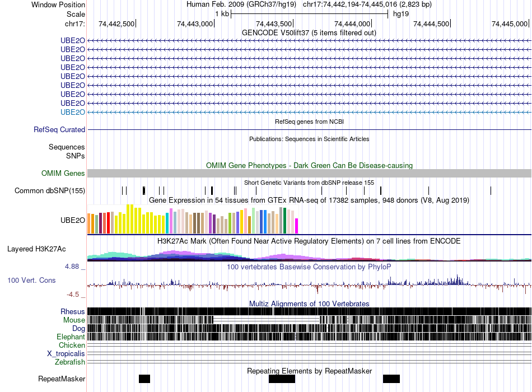The height and width of the screenshot is (392, 532).
Task: Select the OMIM Genes track label
Action: [63, 174]
